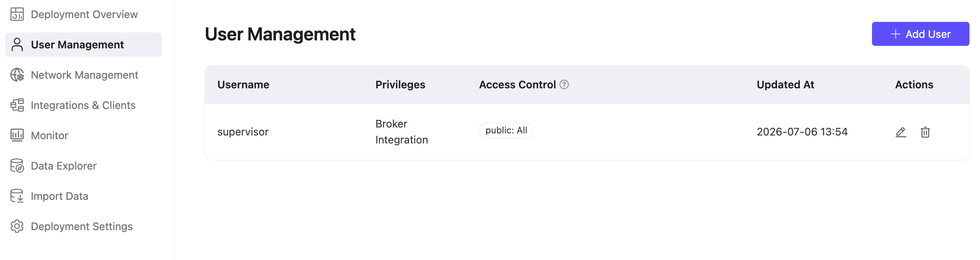Viewport: 980px width, 260px height.
Task: Click the Deployment Overview dashboard icon
Action: tap(17, 14)
